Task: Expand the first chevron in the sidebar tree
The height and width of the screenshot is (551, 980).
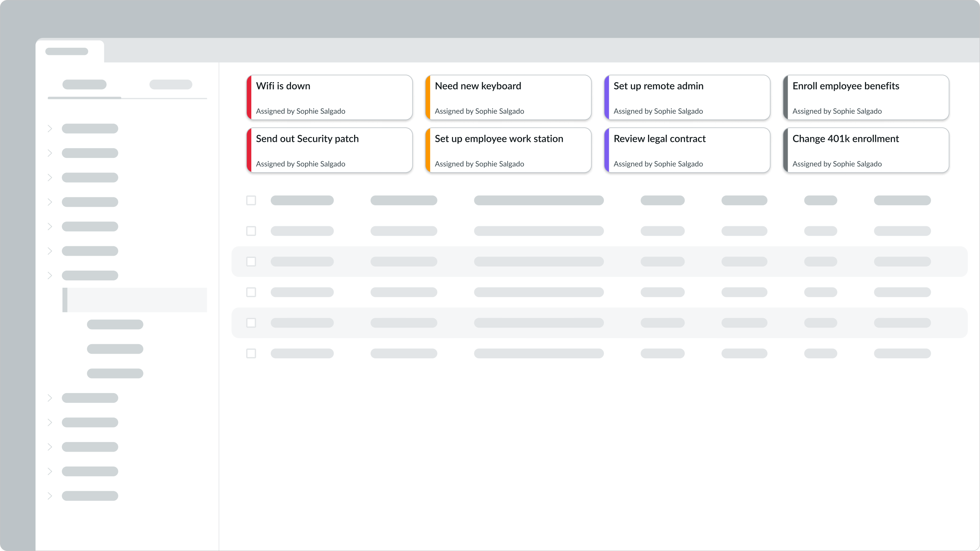Action: click(x=50, y=128)
